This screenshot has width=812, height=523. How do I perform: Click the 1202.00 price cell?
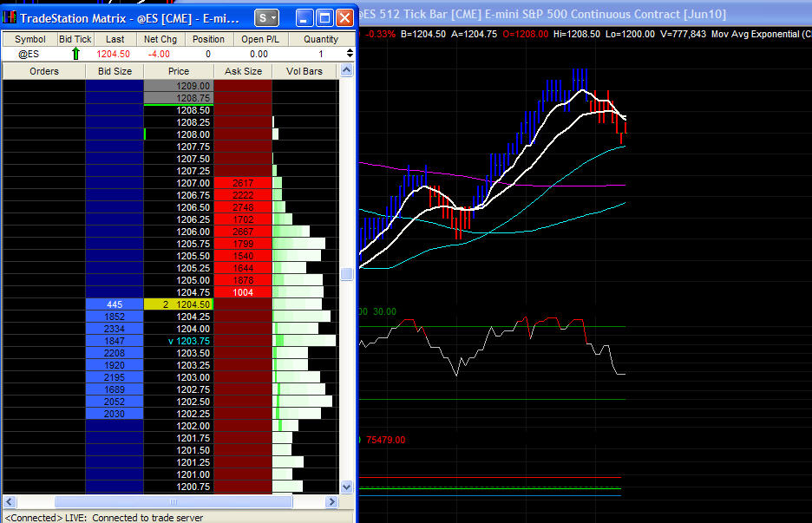coord(179,426)
